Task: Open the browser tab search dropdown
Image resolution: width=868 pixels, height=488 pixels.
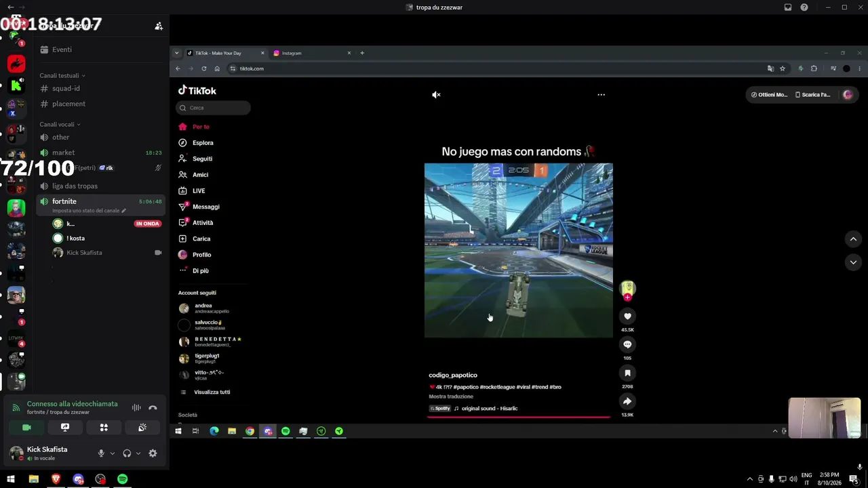Action: tap(177, 53)
